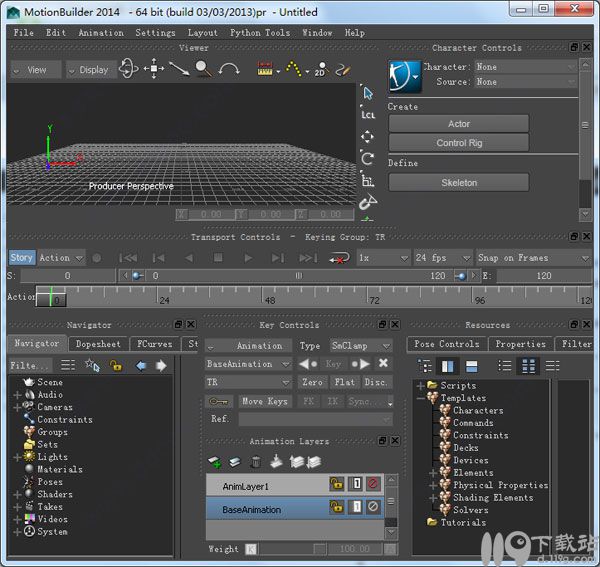Click the layer Weight slider track
600x567 pixels.
292,549
